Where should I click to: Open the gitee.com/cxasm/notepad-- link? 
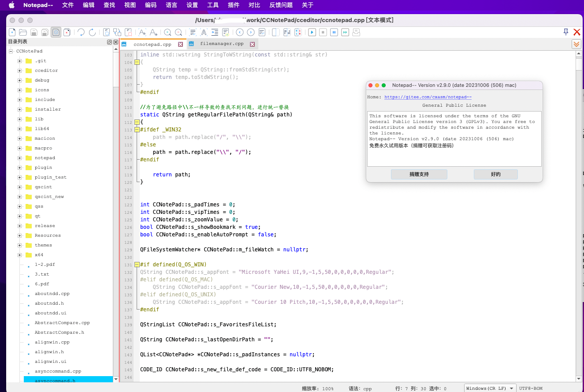pos(428,97)
